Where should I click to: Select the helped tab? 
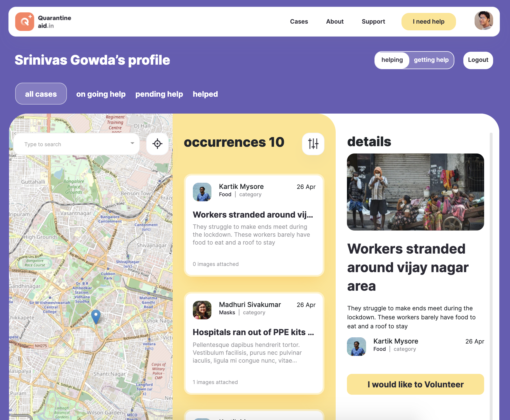point(205,94)
